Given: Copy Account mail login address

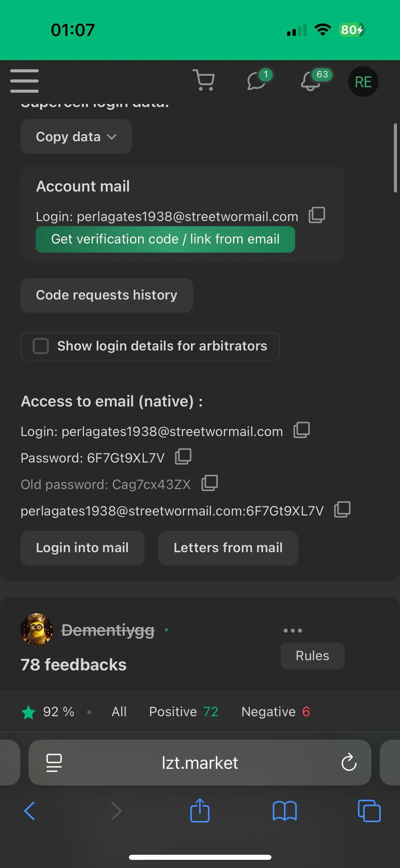Looking at the screenshot, I should tap(317, 215).
